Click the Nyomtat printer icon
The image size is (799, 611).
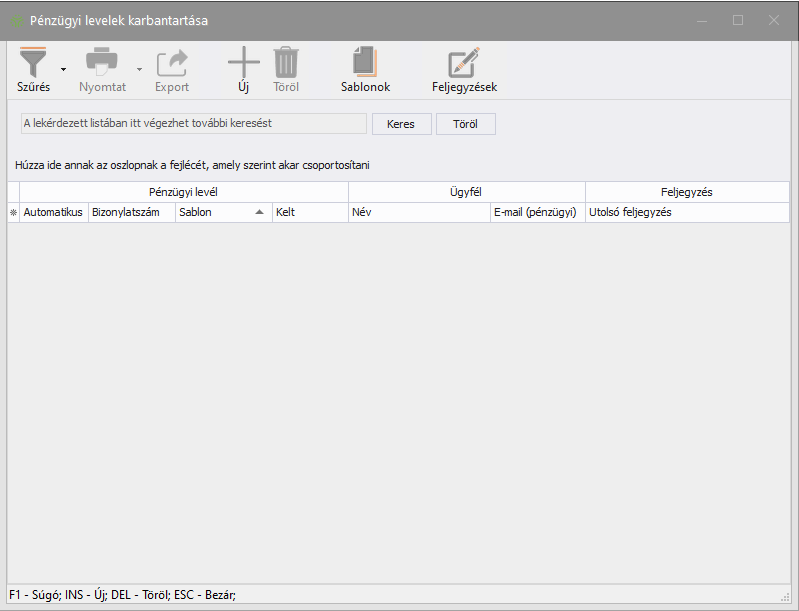(102, 64)
